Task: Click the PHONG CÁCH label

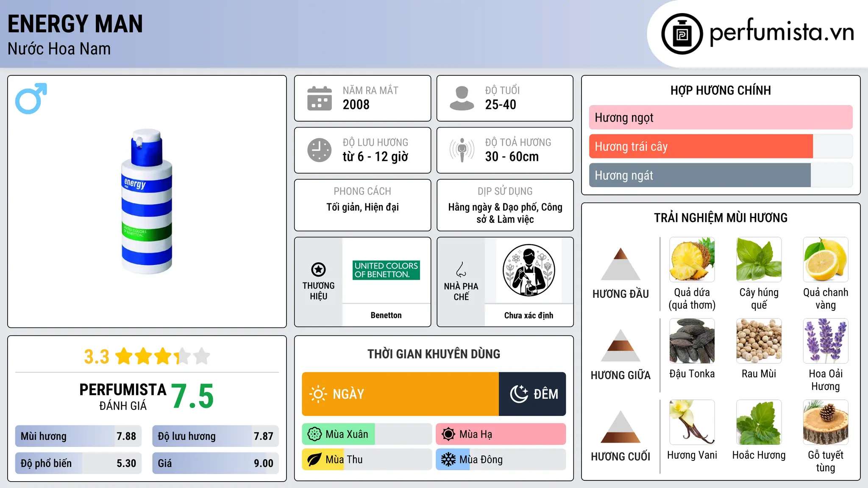Action: (x=362, y=191)
